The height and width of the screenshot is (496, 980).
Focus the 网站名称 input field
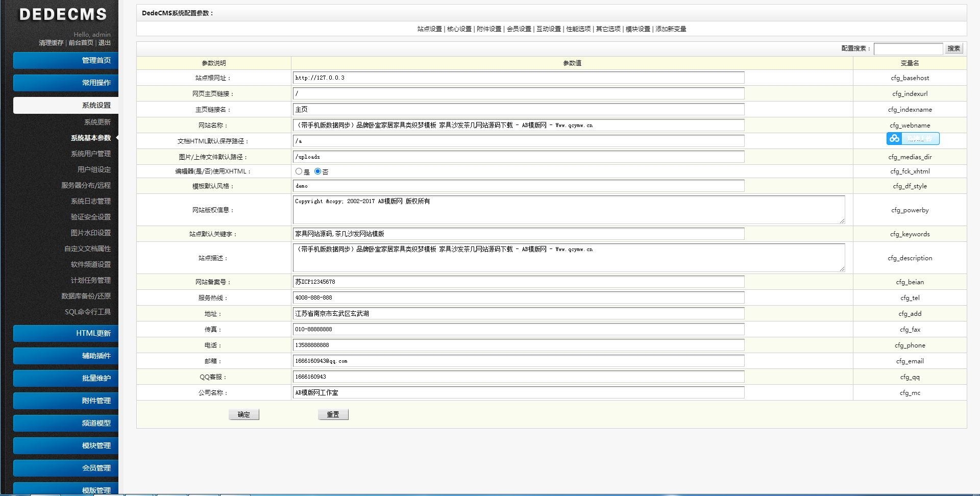(519, 125)
